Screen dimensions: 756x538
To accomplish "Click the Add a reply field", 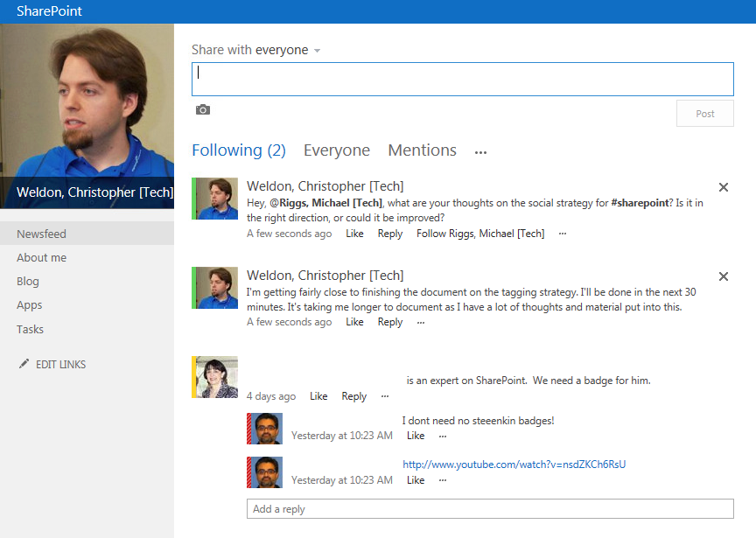I will 490,509.
